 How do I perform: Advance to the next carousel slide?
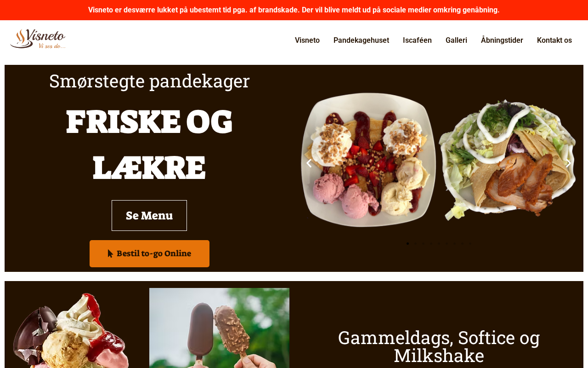pyautogui.click(x=568, y=163)
